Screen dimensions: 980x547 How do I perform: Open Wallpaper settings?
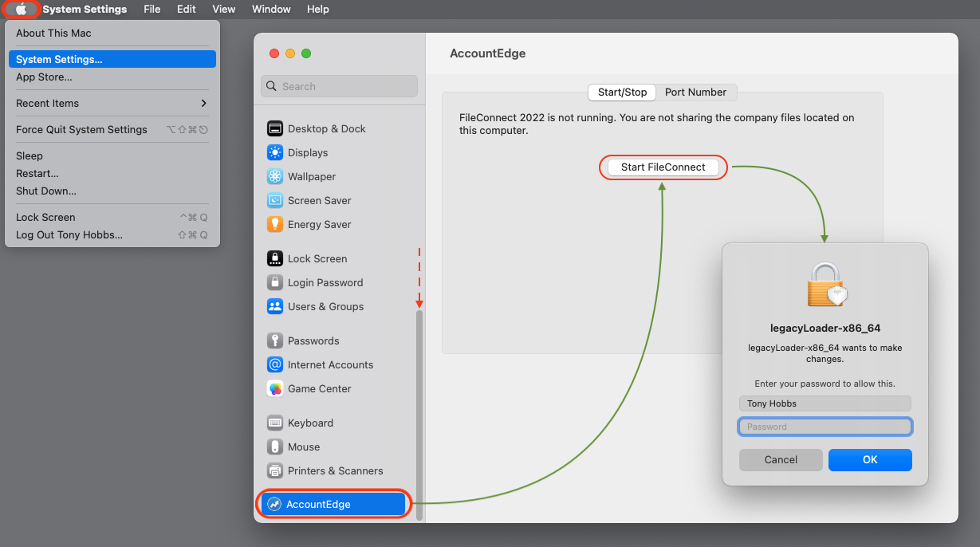[x=311, y=176]
